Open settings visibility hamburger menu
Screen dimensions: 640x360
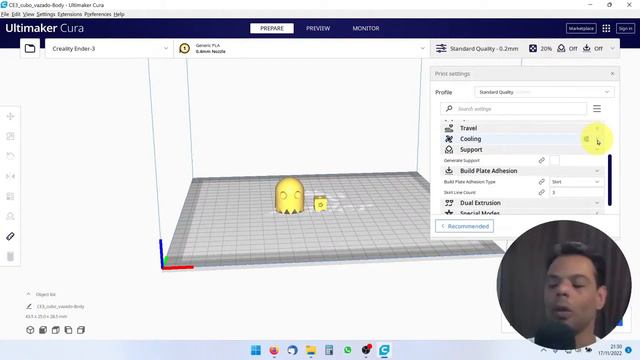click(x=597, y=109)
